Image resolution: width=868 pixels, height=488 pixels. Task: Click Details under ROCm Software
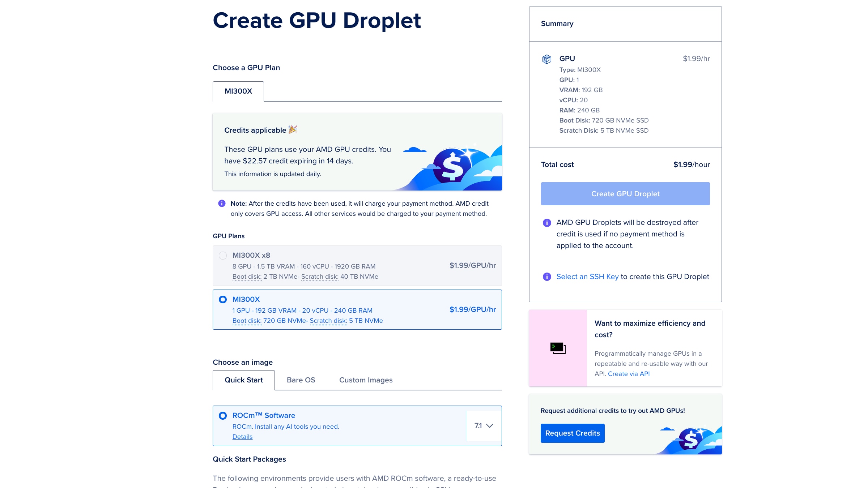point(242,437)
